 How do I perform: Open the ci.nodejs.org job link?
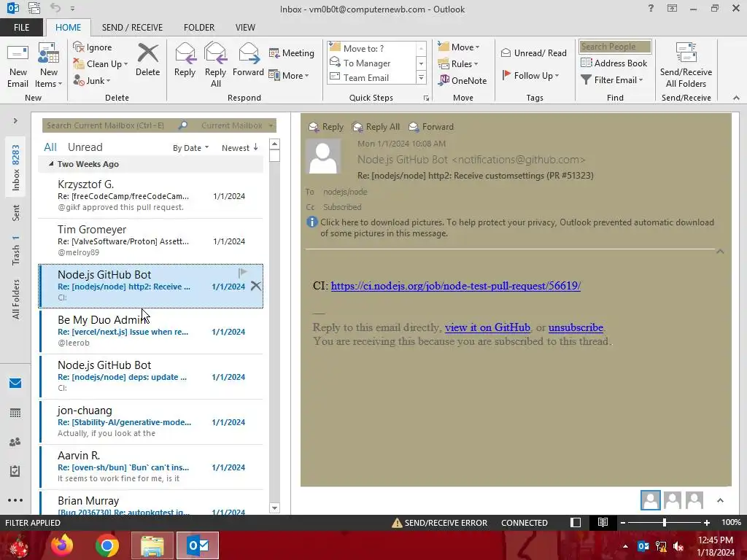coord(455,286)
